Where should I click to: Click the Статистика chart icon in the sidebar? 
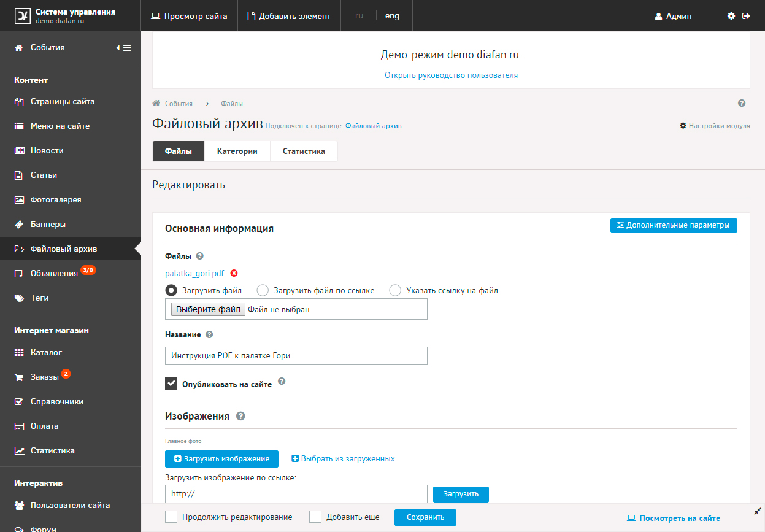click(x=19, y=450)
